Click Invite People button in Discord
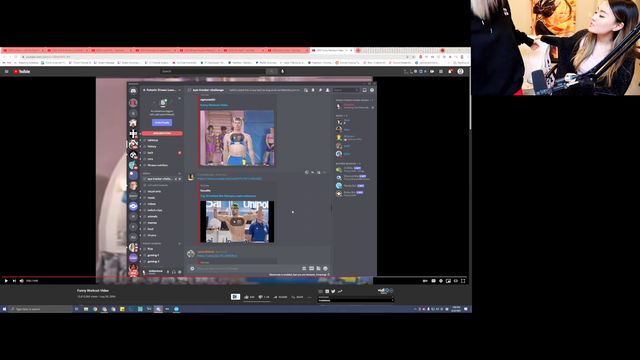Image resolution: width=640 pixels, height=360 pixels. (162, 122)
